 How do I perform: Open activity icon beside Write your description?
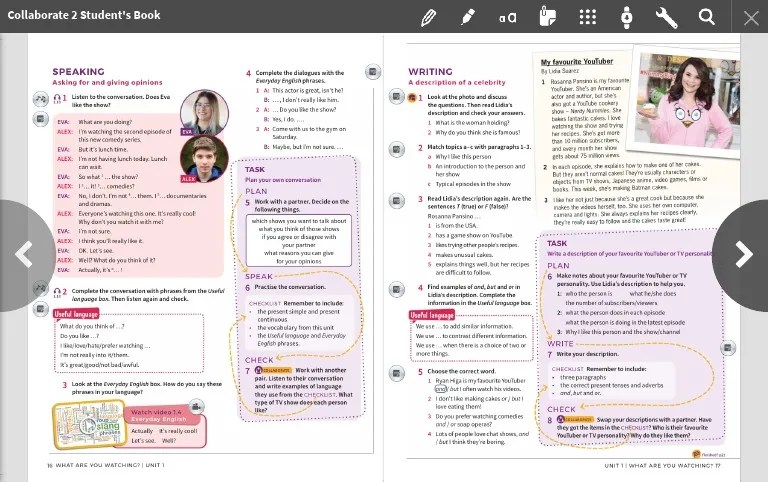pos(728,348)
